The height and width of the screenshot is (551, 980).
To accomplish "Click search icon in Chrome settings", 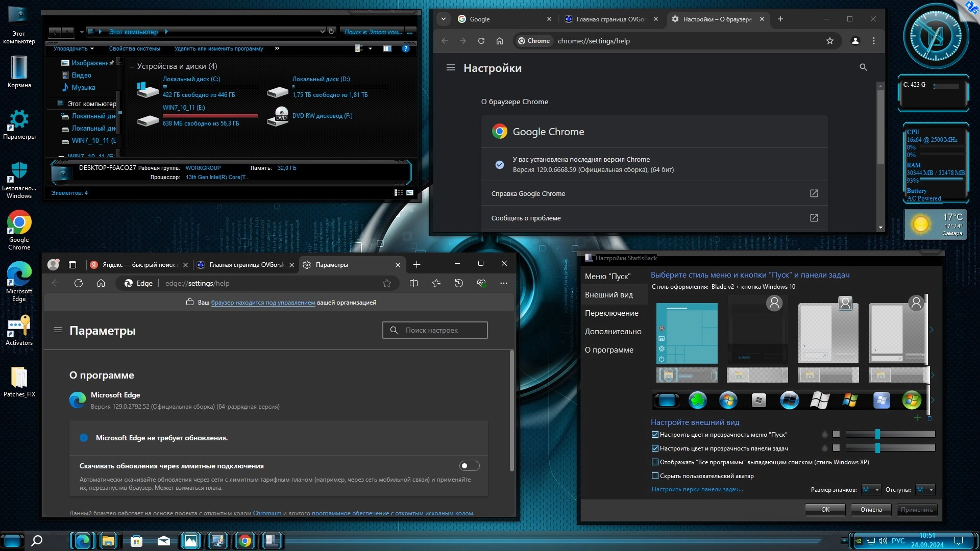I will (x=863, y=67).
